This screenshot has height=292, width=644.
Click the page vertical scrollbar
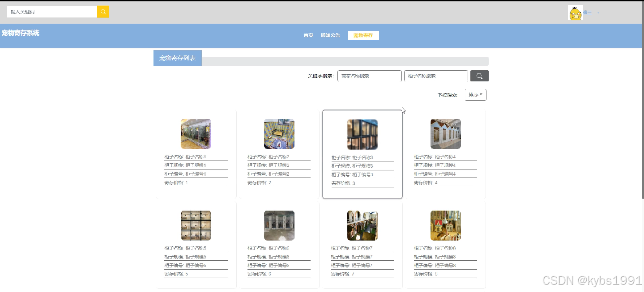coord(642,101)
